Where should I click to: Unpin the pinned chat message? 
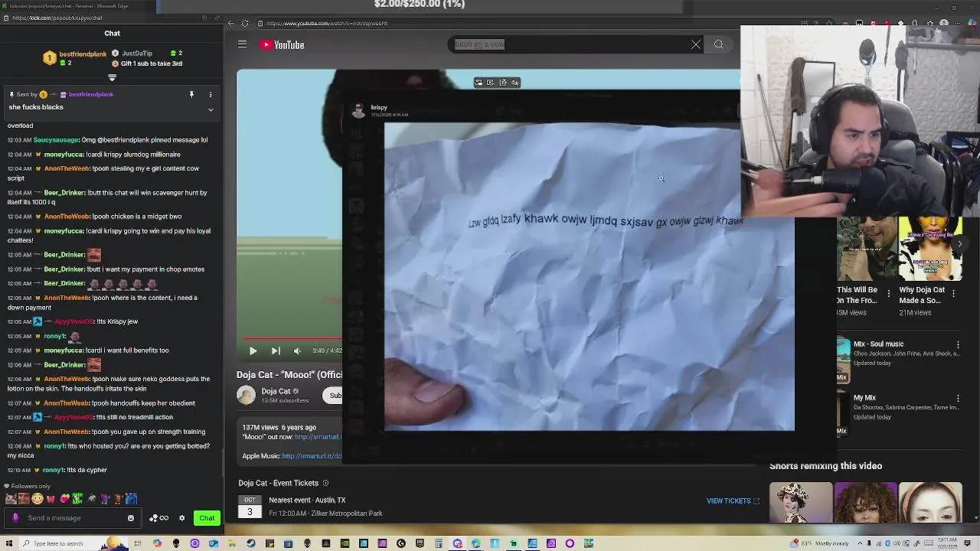coord(191,95)
